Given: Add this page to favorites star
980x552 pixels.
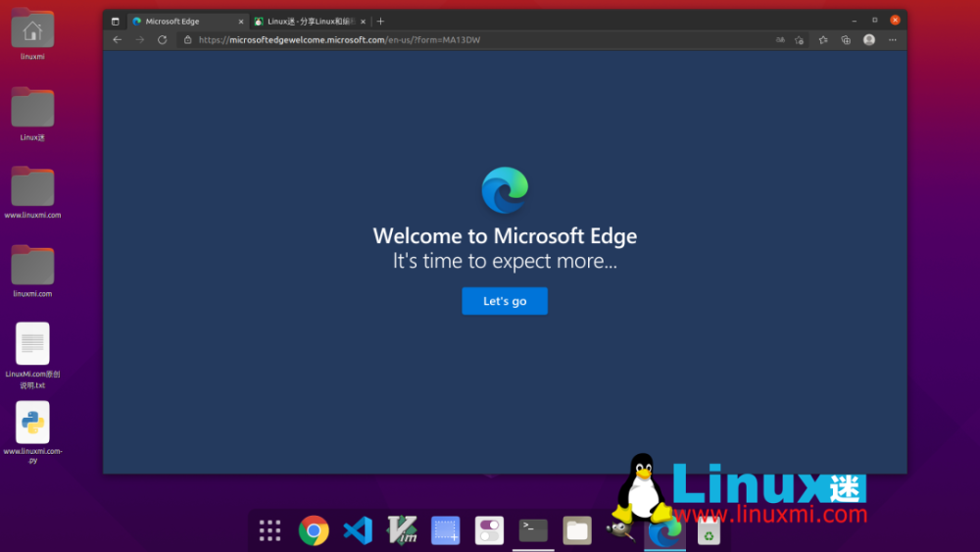Looking at the screenshot, I should click(799, 39).
